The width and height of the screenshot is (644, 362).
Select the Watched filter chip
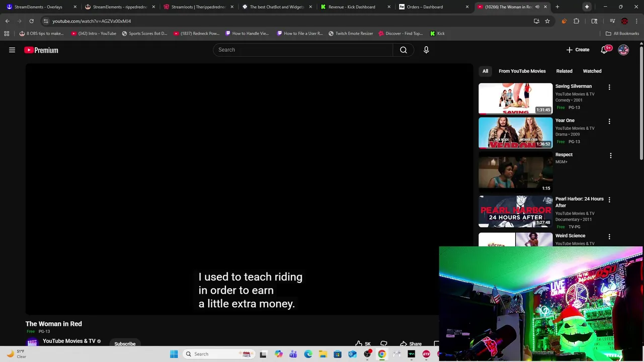(x=592, y=71)
